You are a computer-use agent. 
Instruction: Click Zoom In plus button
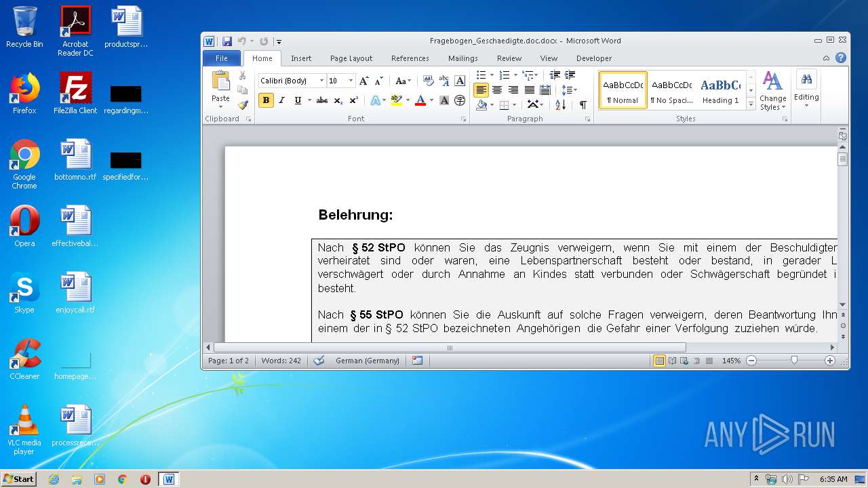[830, 361]
